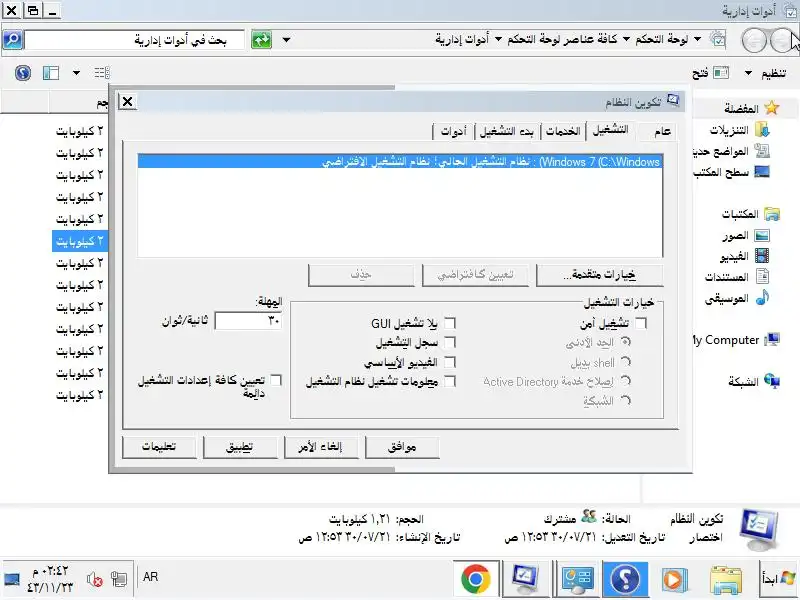Select the documents library المستندات
The width and height of the screenshot is (800, 600).
click(737, 277)
